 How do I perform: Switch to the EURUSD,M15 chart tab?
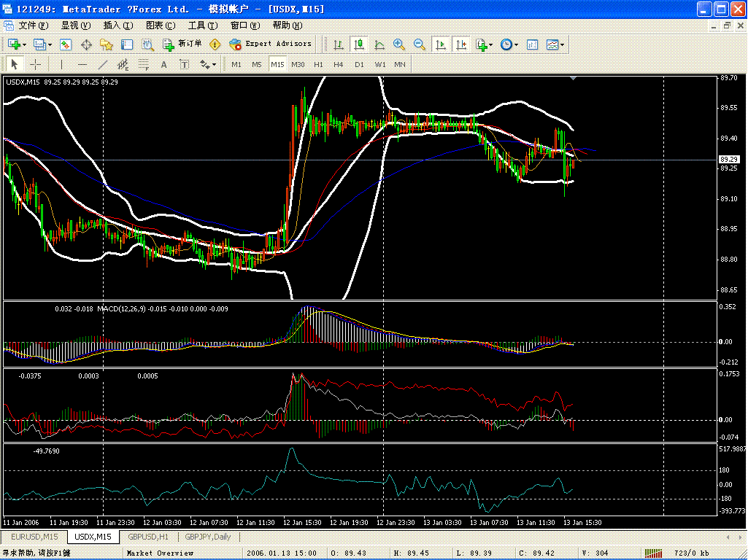(x=34, y=537)
